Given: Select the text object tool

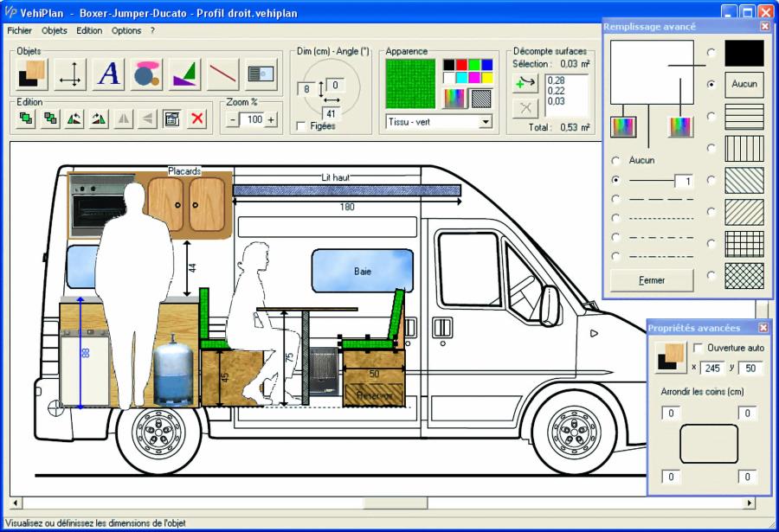Looking at the screenshot, I should click(x=108, y=74).
